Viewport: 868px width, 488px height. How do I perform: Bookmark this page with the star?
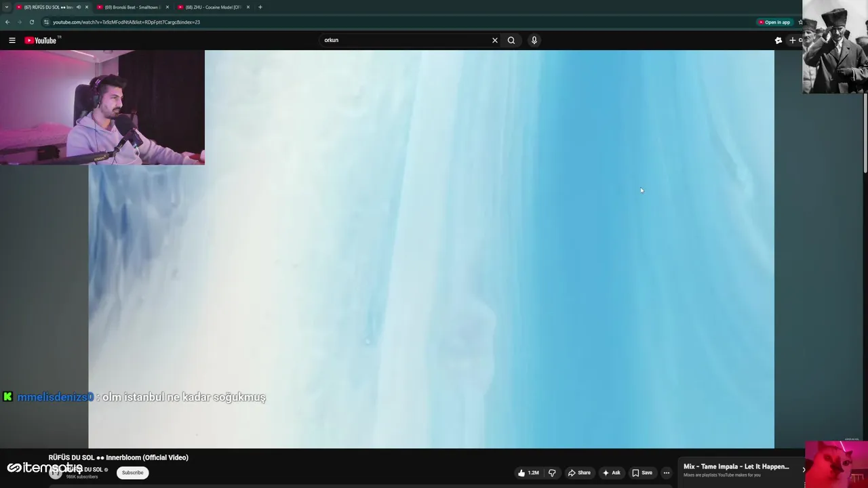coord(800,22)
